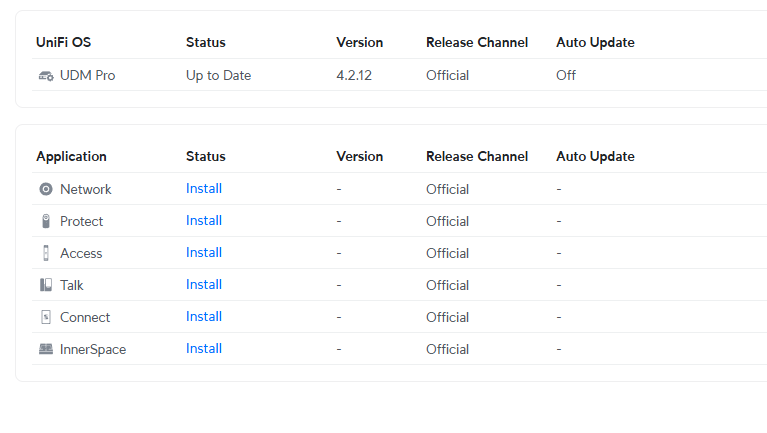Install the Network application
Image resolution: width=767 pixels, height=433 pixels.
(204, 189)
